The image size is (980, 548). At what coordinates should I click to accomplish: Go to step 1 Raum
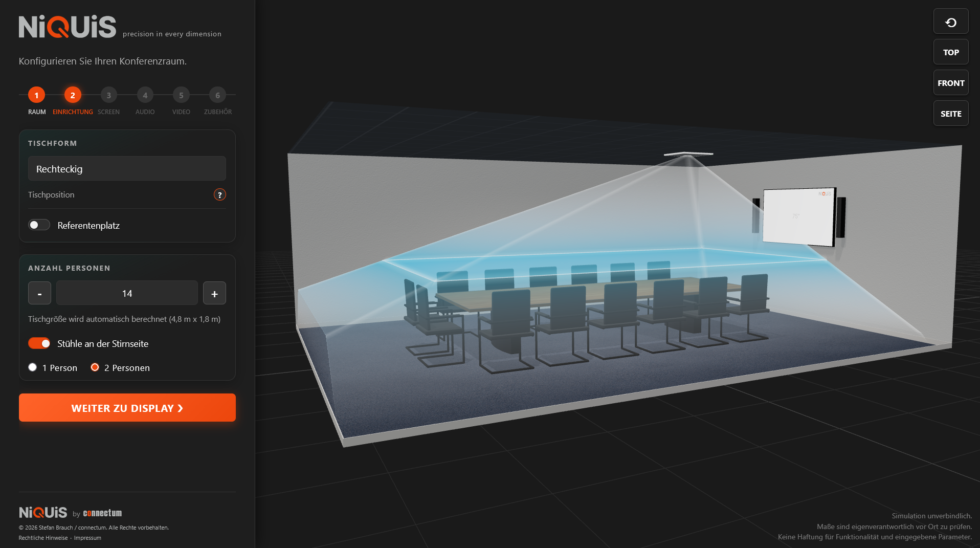36,95
